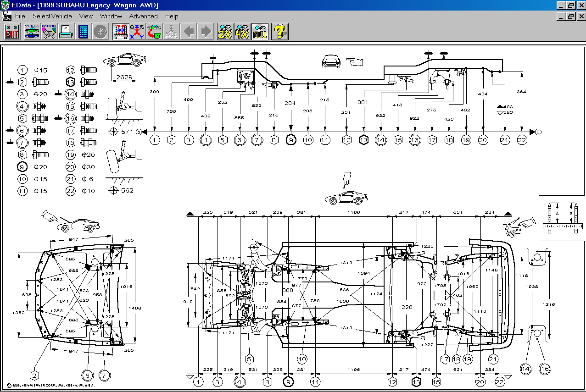
Task: Click the 1220 dimension in underbody view
Action: click(405, 307)
